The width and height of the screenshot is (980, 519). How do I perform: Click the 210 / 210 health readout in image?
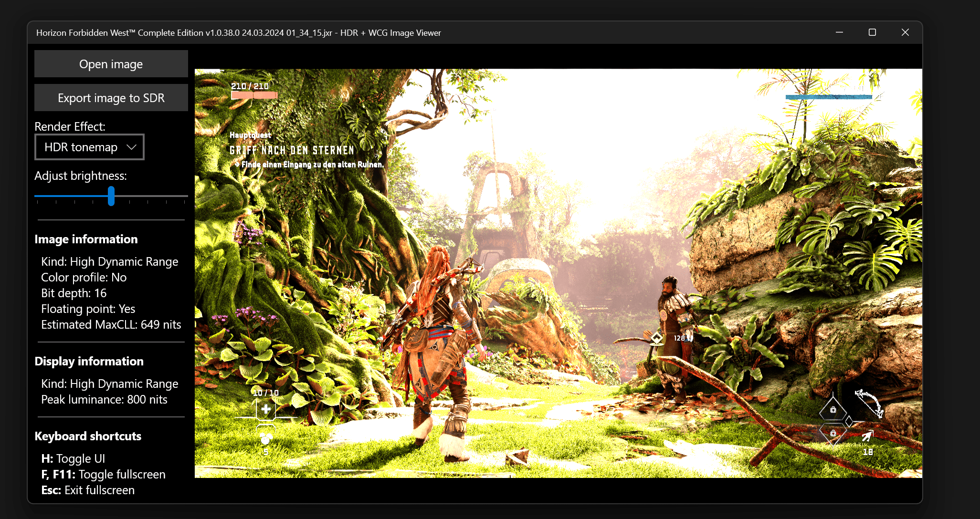point(250,86)
